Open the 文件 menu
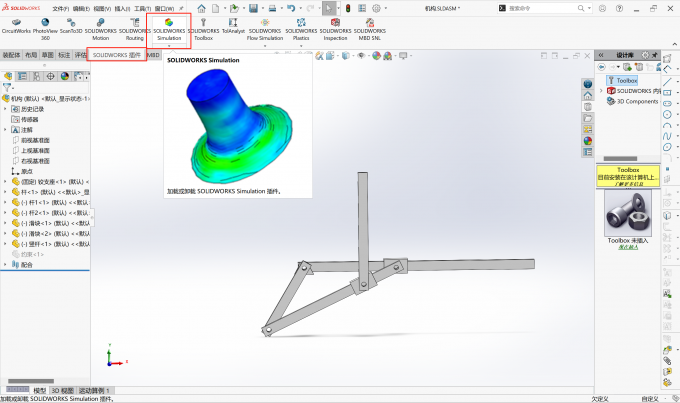Screen dimensions: 680x403 pyautogui.click(x=61, y=8)
